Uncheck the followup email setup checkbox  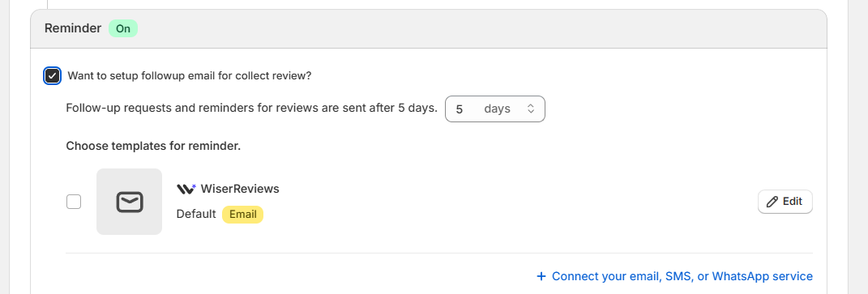pyautogui.click(x=52, y=76)
